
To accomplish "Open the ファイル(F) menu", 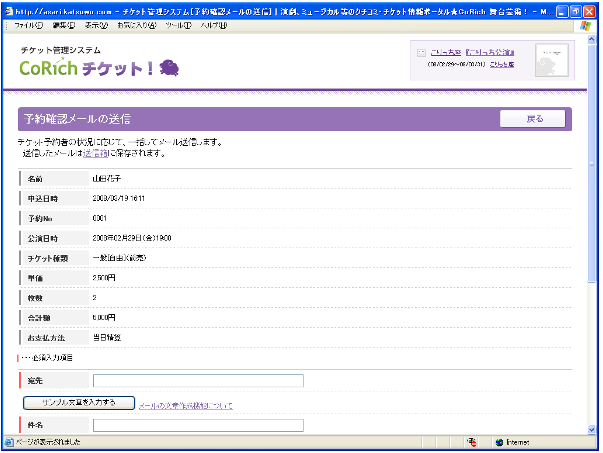I will pos(27,24).
